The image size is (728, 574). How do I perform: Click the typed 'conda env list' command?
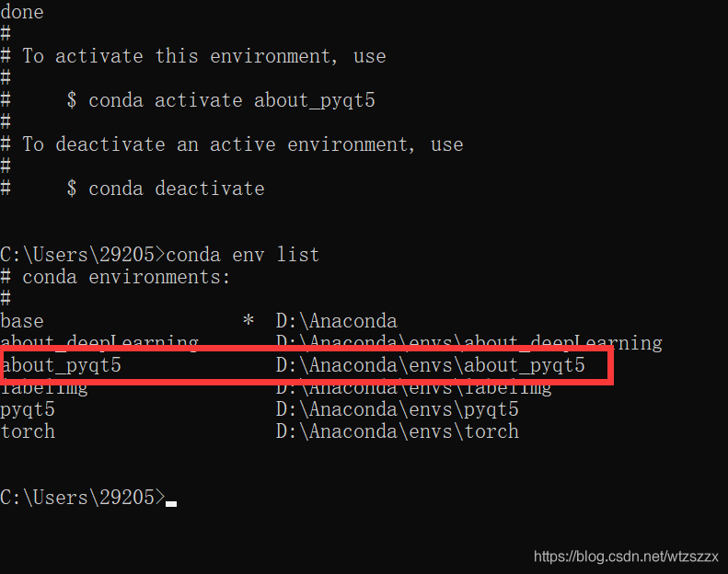pyautogui.click(x=243, y=255)
